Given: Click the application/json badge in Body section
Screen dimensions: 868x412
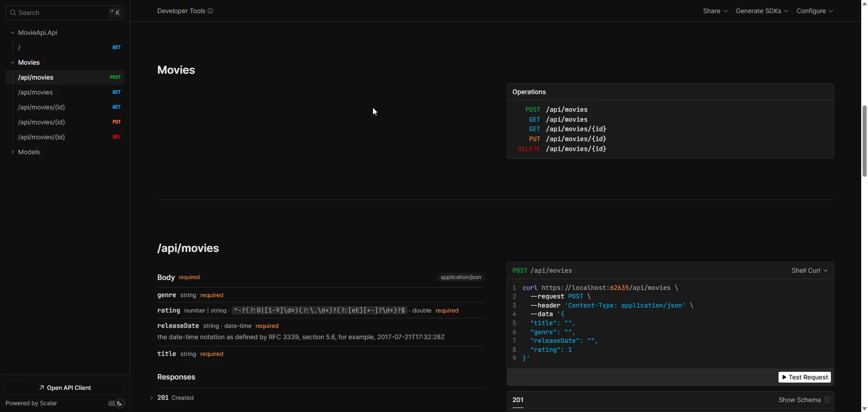Looking at the screenshot, I should click(461, 277).
